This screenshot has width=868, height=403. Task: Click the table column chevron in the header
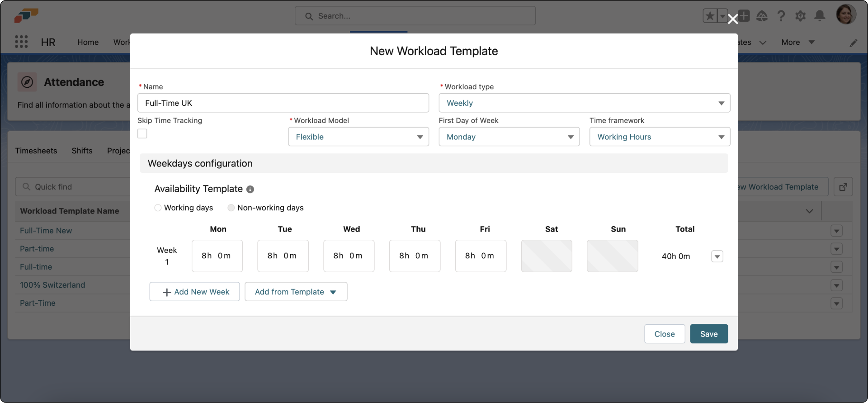point(809,211)
